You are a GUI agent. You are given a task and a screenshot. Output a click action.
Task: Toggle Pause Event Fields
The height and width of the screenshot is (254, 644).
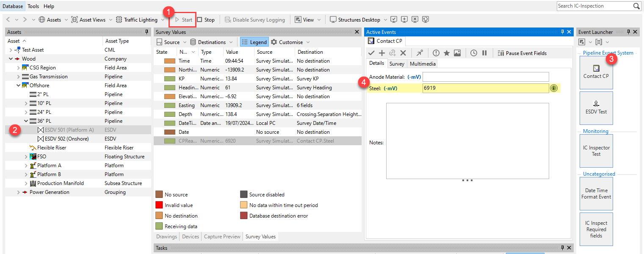pyautogui.click(x=522, y=53)
